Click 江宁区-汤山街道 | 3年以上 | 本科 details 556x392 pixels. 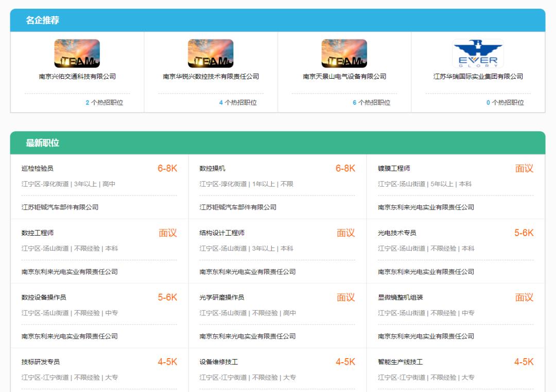coord(247,248)
